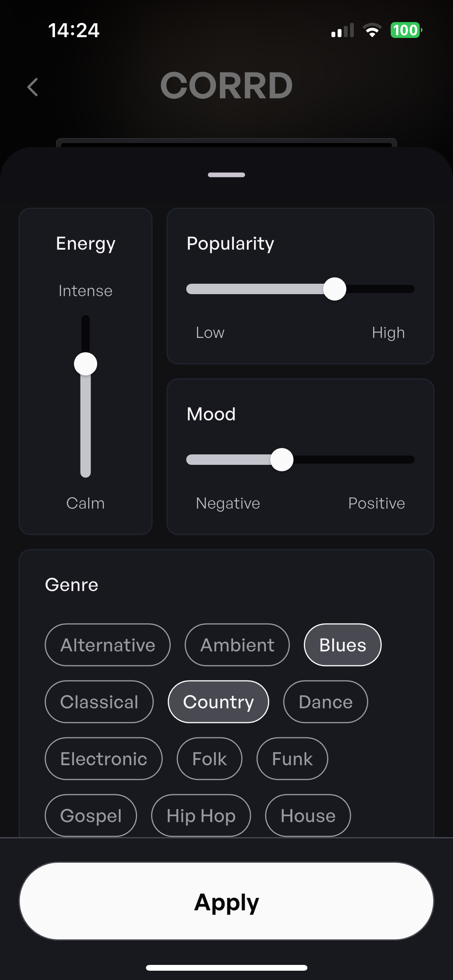Tap the back chevron arrow
Screen dimensions: 453x980
[33, 87]
